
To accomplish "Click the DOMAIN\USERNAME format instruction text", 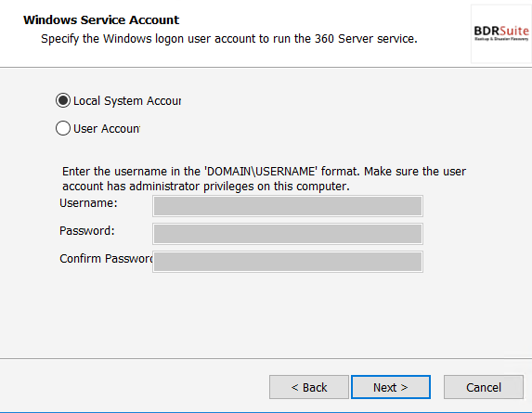I will pyautogui.click(x=264, y=172).
